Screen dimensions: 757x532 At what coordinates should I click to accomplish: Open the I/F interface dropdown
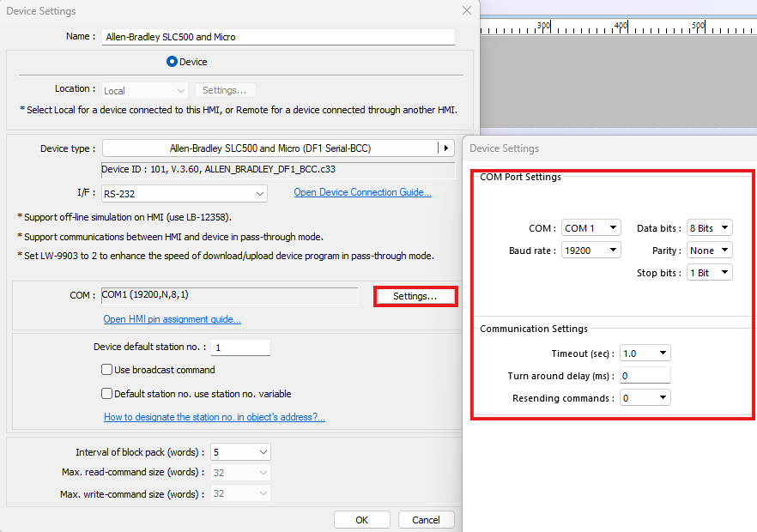tap(185, 194)
